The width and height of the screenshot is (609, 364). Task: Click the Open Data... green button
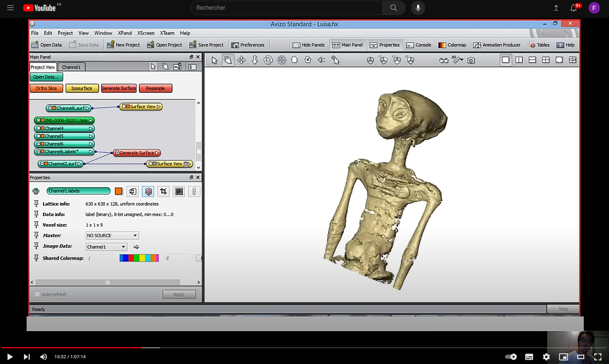(46, 77)
